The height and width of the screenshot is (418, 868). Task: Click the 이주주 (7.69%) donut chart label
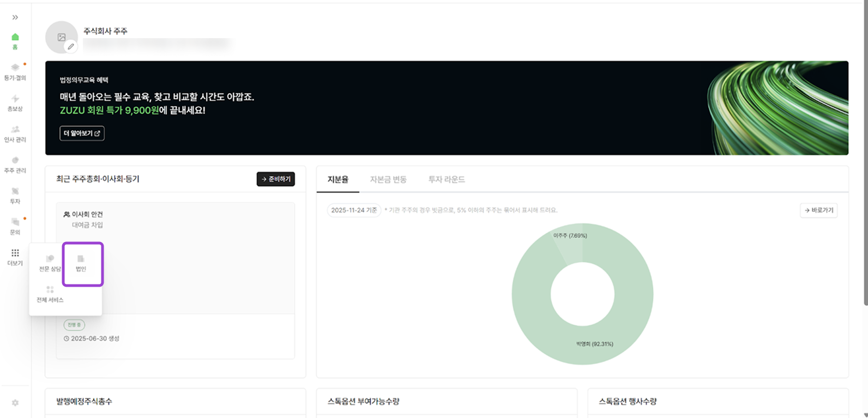570,236
